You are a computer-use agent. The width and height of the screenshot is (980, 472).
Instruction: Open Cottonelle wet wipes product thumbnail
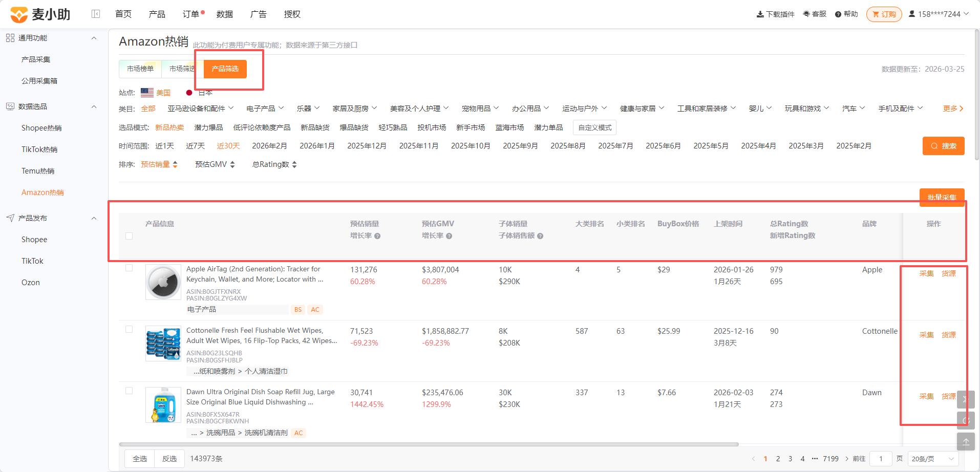point(163,344)
